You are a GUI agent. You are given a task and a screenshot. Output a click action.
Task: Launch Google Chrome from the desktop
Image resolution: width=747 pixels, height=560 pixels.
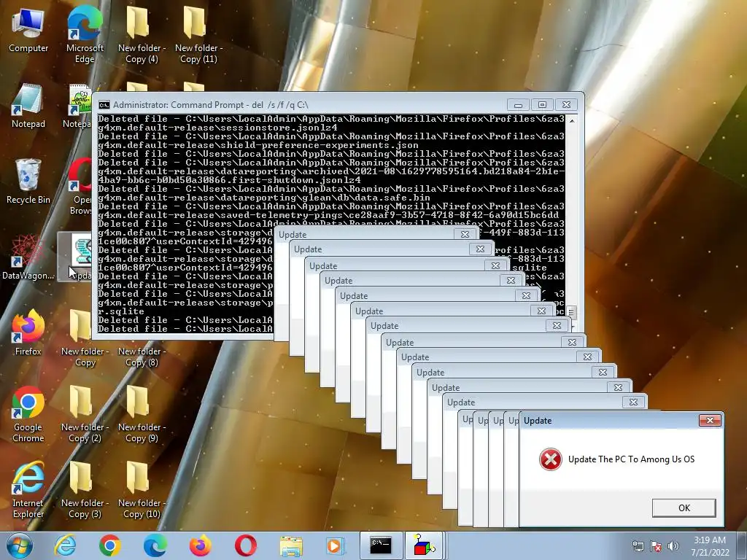[x=28, y=413]
